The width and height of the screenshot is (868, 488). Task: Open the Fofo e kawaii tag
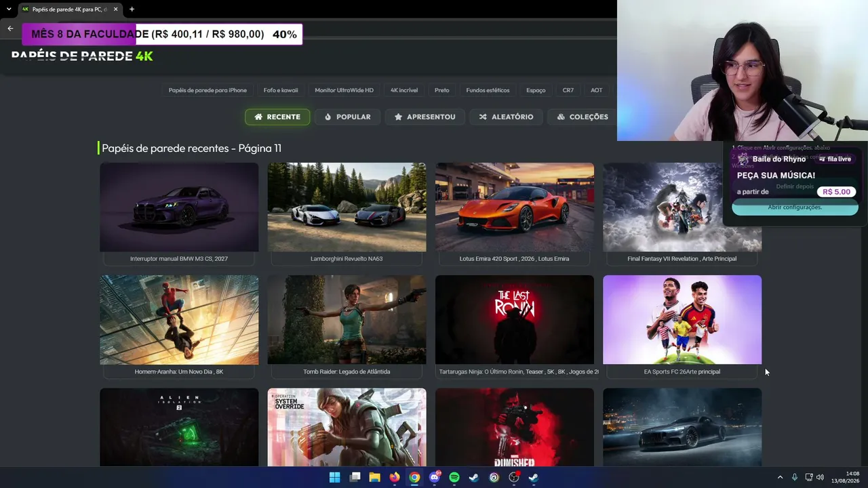(x=281, y=90)
